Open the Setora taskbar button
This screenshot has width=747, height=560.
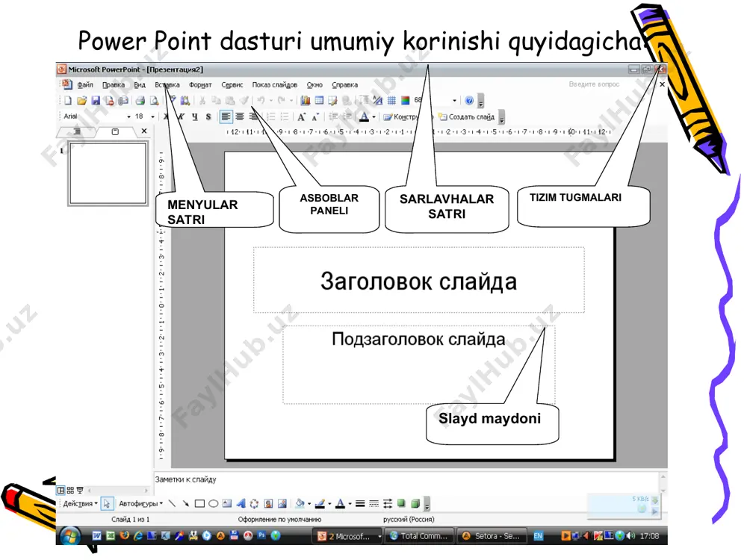(x=492, y=535)
